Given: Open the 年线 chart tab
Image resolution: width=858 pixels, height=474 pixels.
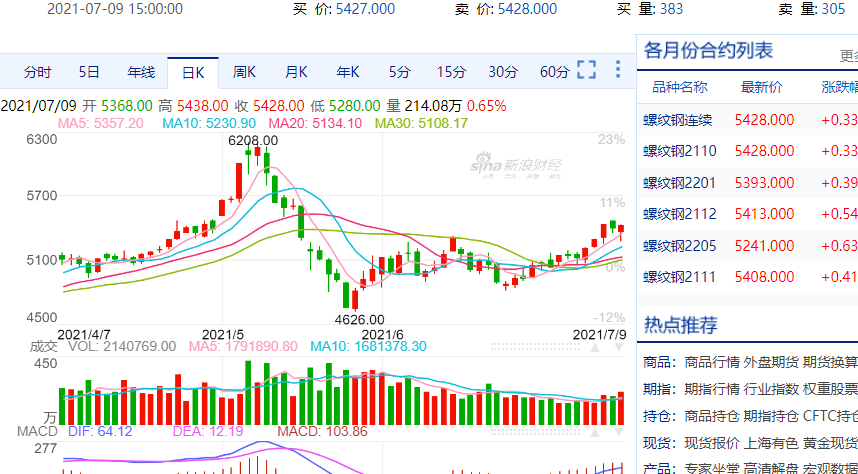Looking at the screenshot, I should click(x=141, y=72).
